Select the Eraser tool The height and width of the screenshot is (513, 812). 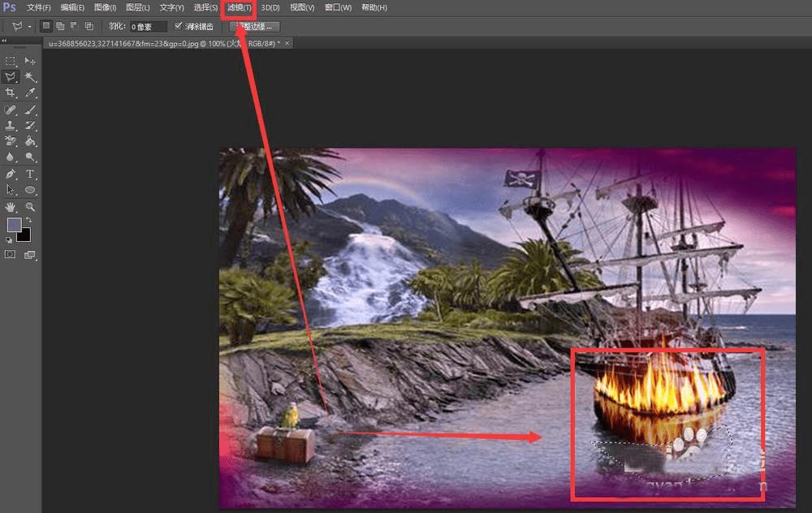coord(10,140)
